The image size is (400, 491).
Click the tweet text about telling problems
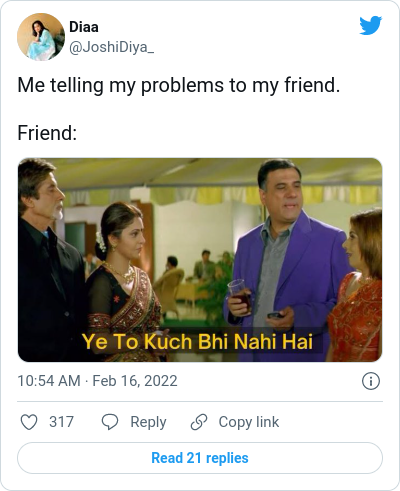pyautogui.click(x=179, y=85)
